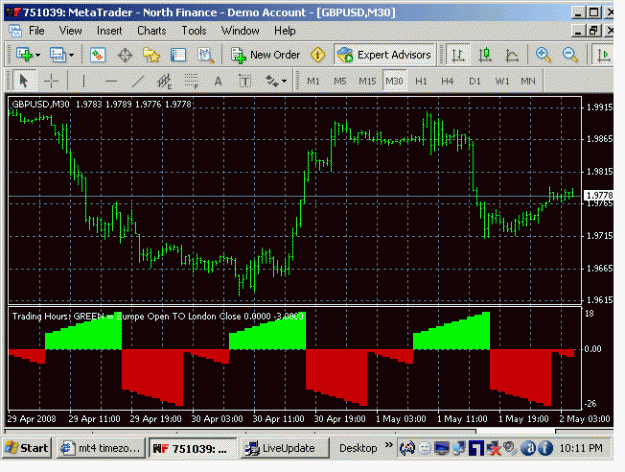Open the MetaEditor yellow diamond icon

[318, 55]
